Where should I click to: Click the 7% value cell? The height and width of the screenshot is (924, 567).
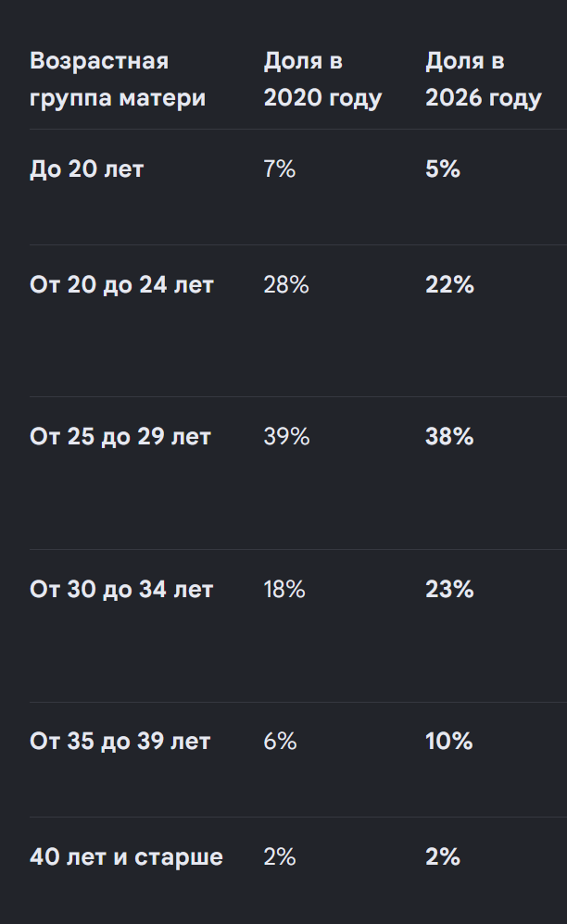(280, 169)
